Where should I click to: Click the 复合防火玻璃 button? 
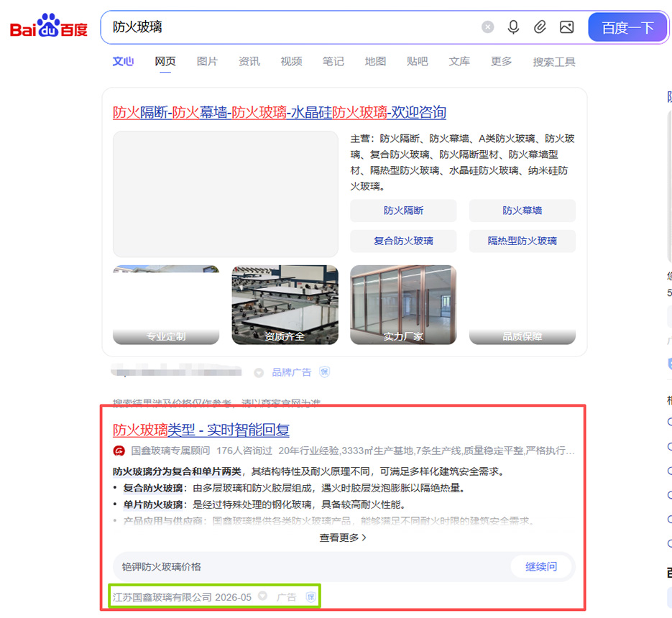(x=403, y=241)
